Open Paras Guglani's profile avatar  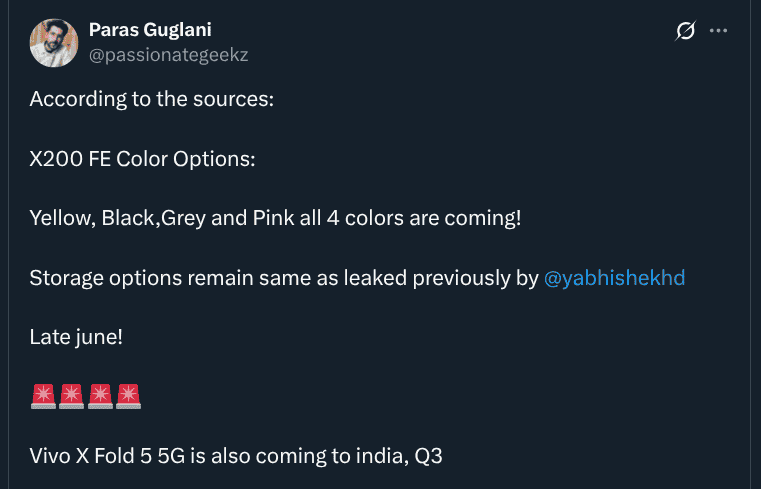point(54,43)
